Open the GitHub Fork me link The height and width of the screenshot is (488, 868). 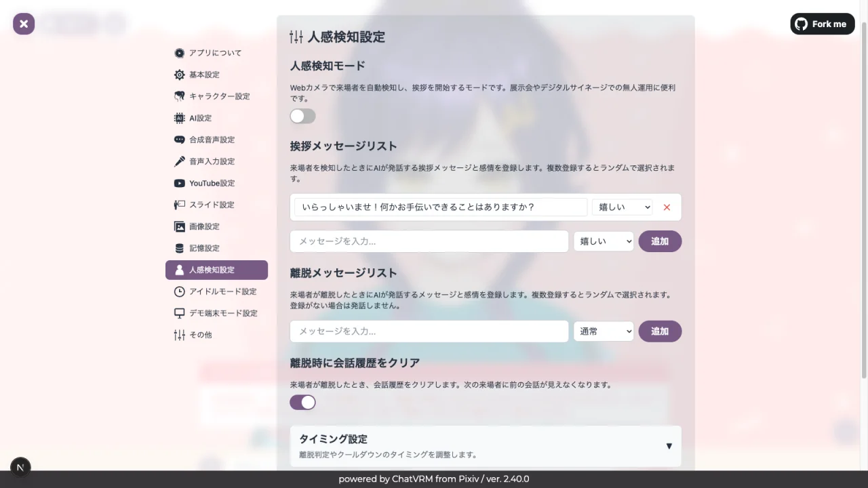[822, 24]
